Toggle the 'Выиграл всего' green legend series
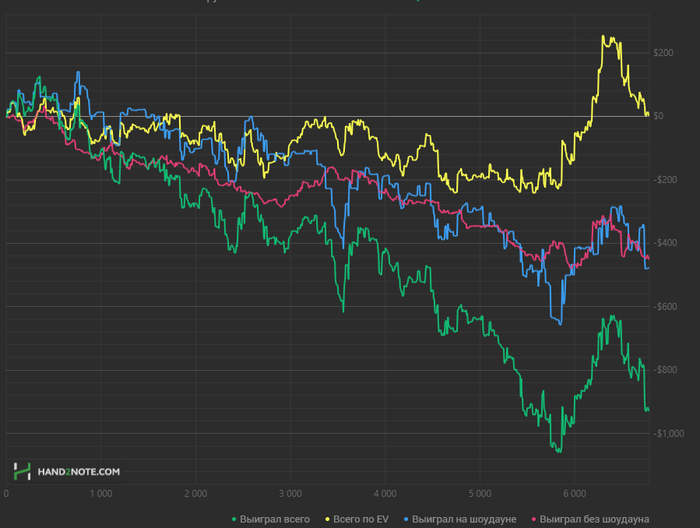 [x=271, y=519]
